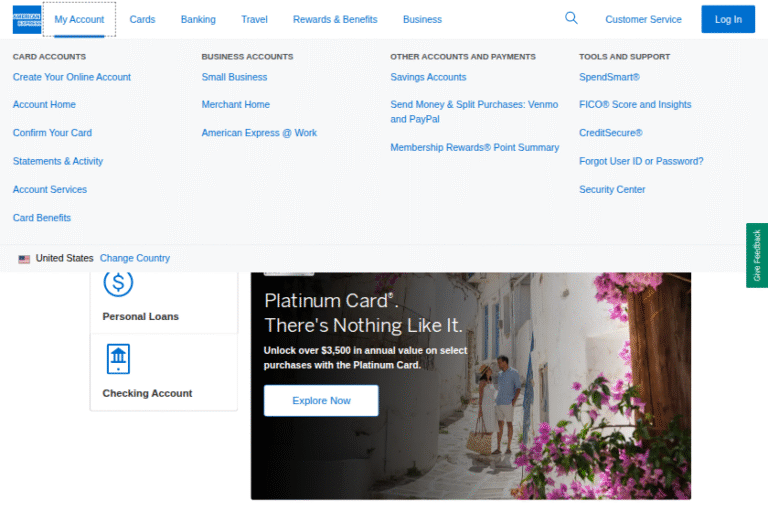Open the search magnifier icon
Screen dimensions: 768x512
point(571,18)
